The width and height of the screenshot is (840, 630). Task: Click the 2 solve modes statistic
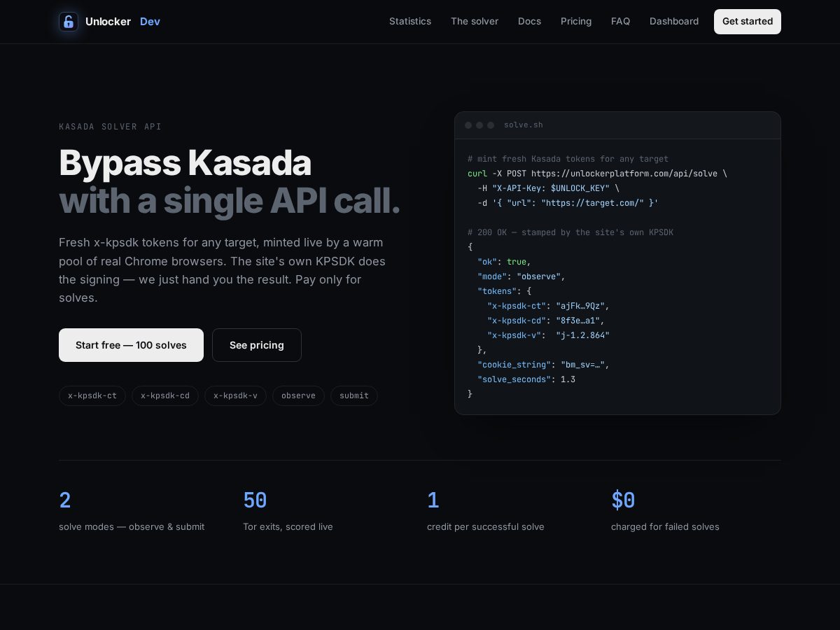pyautogui.click(x=132, y=512)
